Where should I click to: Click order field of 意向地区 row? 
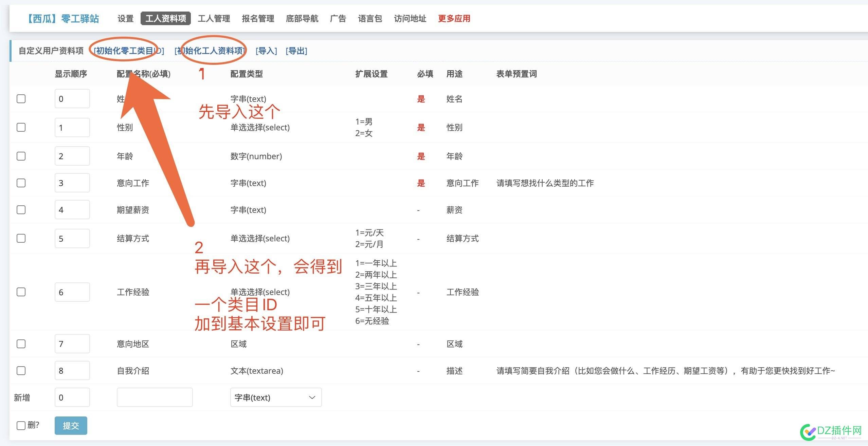[72, 344]
